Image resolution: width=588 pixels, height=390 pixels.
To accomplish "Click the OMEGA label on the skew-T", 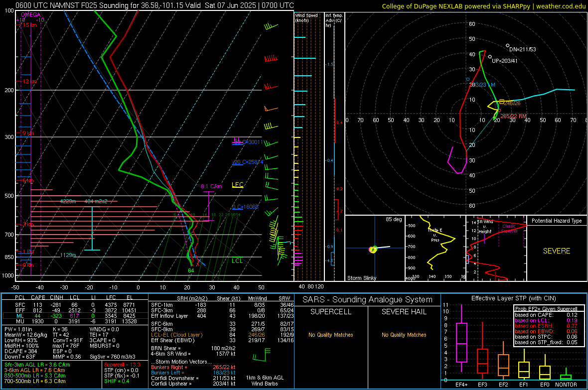I will coord(31,14).
